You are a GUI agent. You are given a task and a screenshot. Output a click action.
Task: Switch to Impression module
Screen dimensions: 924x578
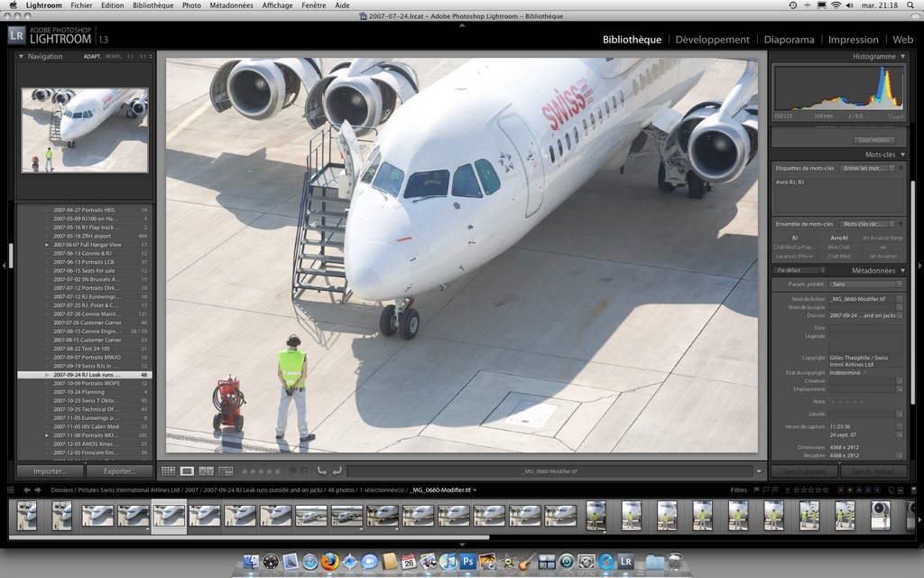854,40
